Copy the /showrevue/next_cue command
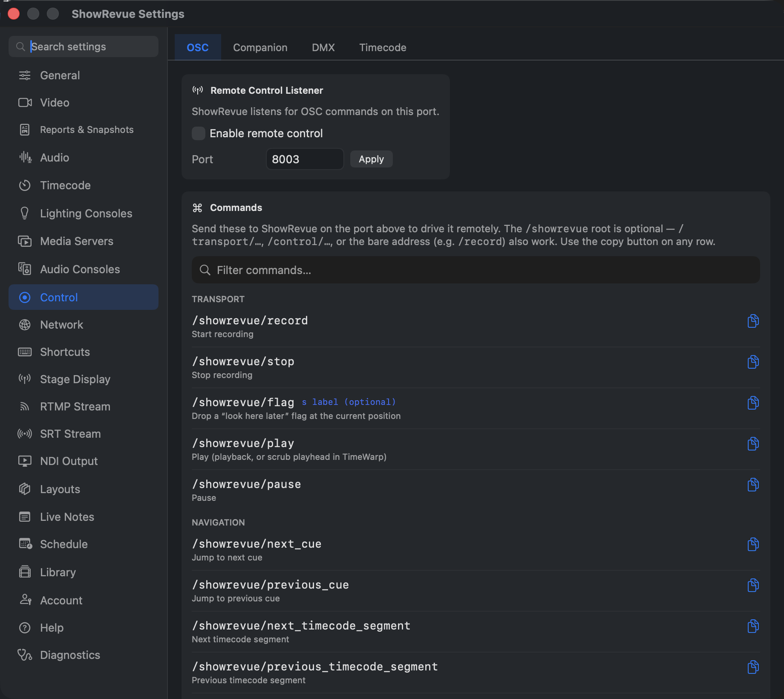 click(753, 544)
